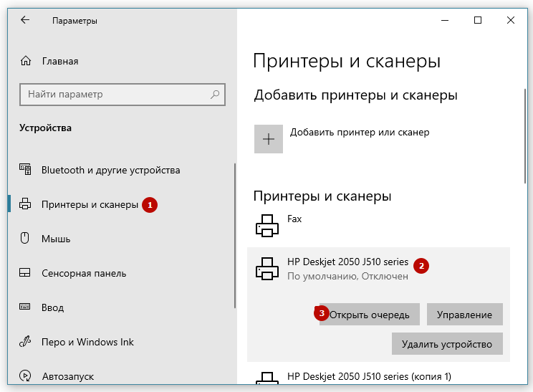Click the Сенсорная панель icon
The height and width of the screenshot is (392, 533).
[x=26, y=273]
